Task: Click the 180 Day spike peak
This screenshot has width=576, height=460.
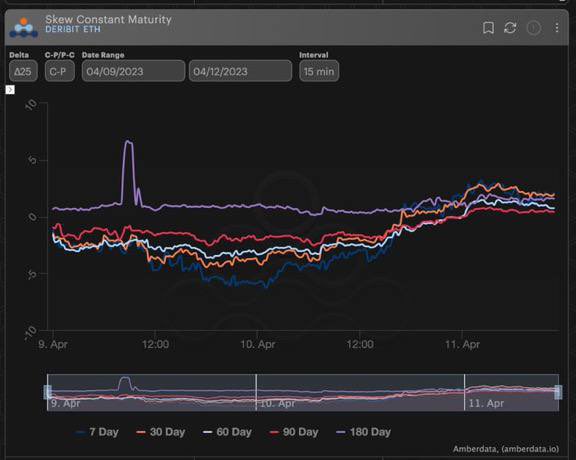Action: 128,141
